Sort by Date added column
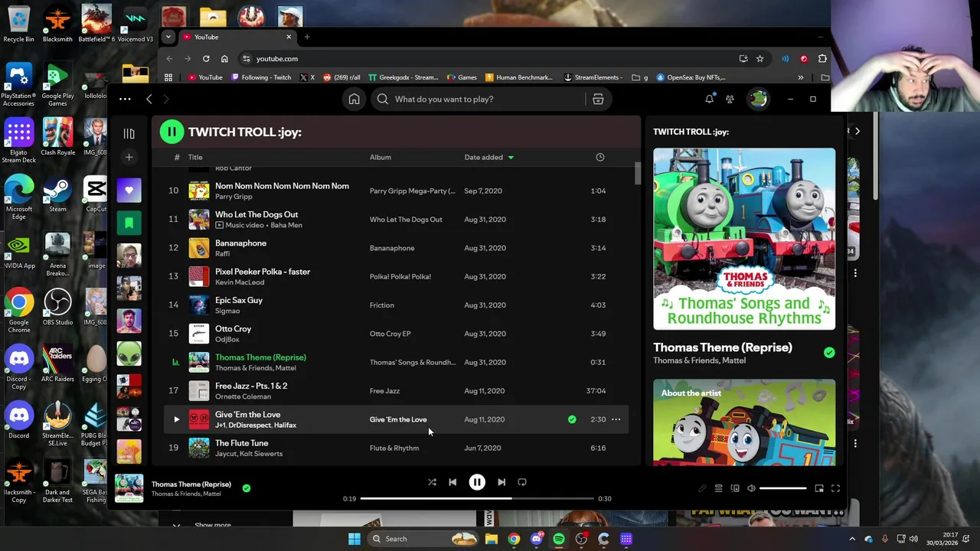 point(488,158)
